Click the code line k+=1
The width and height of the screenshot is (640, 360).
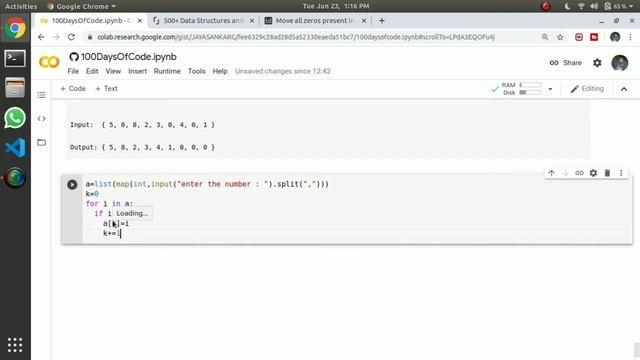pos(112,233)
